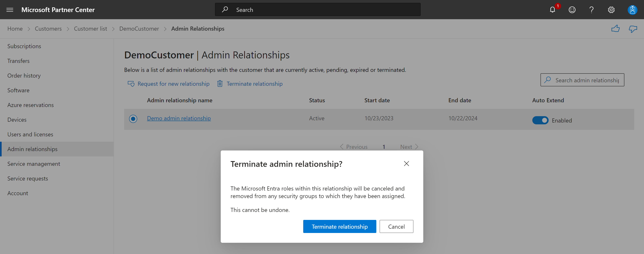Select the Demo admin relationship radio button
This screenshot has height=254, width=644.
tap(133, 118)
